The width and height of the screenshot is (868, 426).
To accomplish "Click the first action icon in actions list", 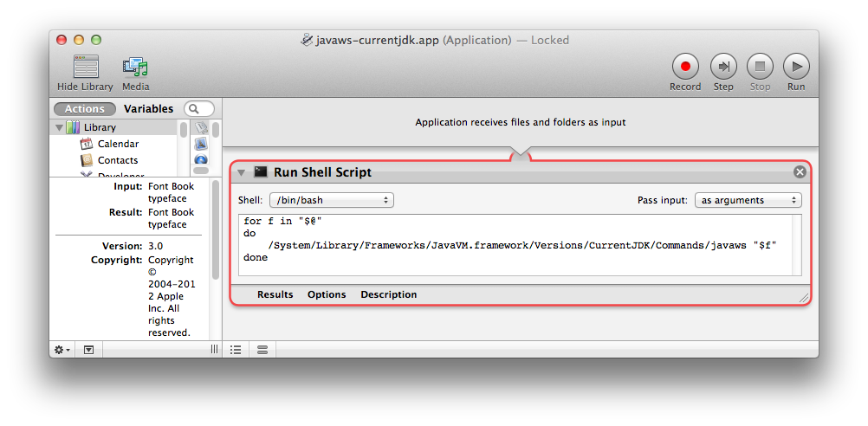I will (x=200, y=128).
